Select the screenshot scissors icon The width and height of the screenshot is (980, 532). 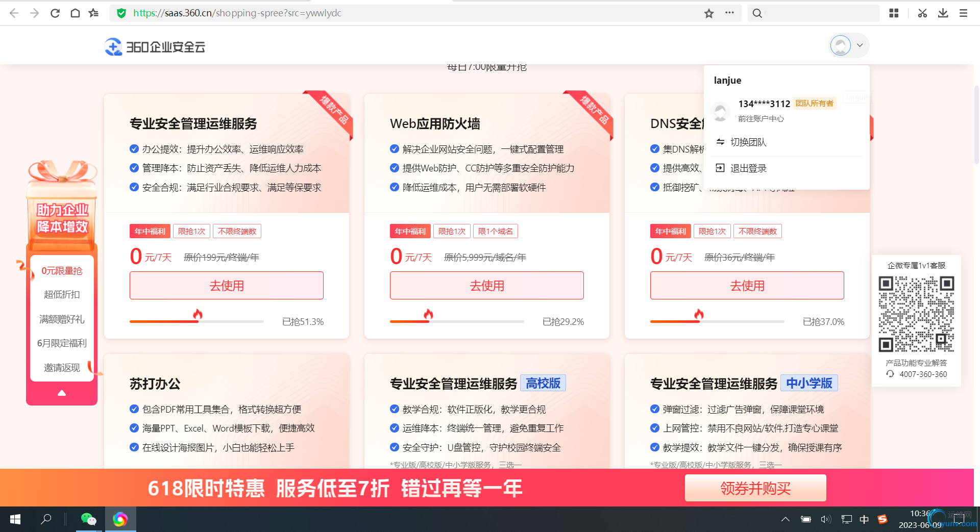(x=922, y=13)
